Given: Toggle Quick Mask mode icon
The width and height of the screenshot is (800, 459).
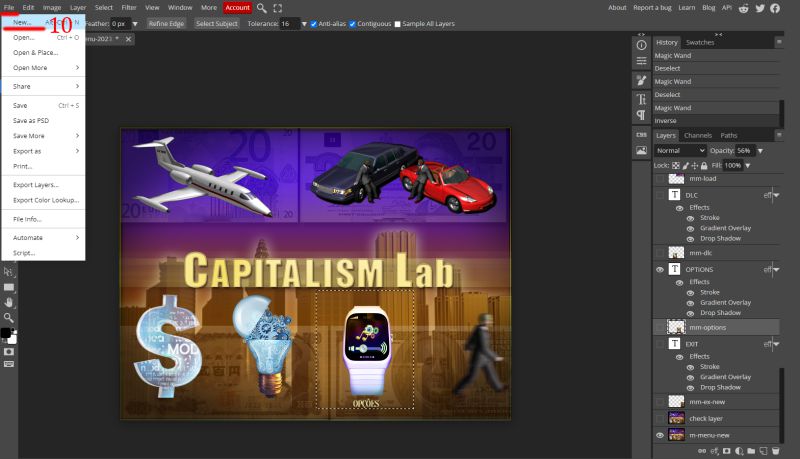Looking at the screenshot, I should point(9,352).
